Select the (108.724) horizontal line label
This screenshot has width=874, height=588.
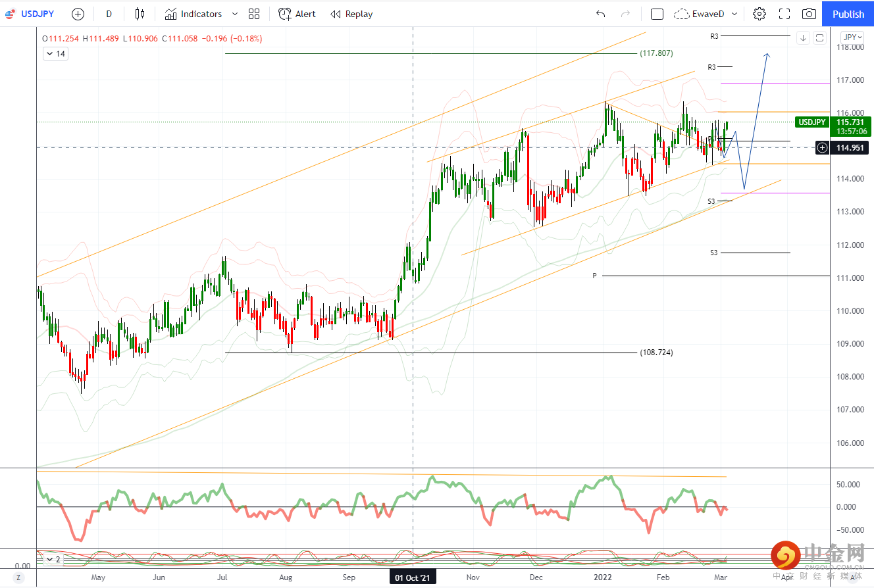(656, 353)
